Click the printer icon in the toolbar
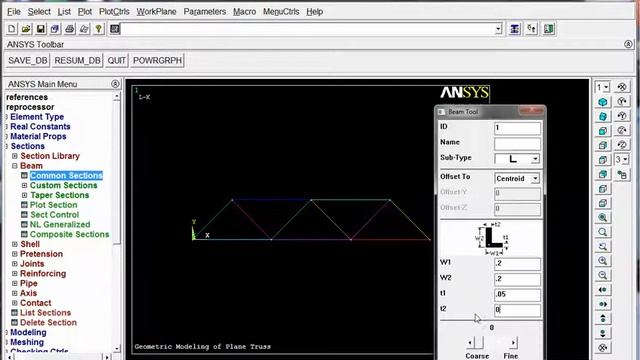 click(x=69, y=29)
